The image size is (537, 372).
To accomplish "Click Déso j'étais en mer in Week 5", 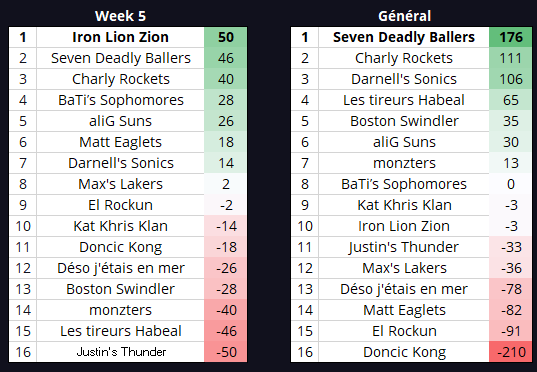I will [120, 268].
